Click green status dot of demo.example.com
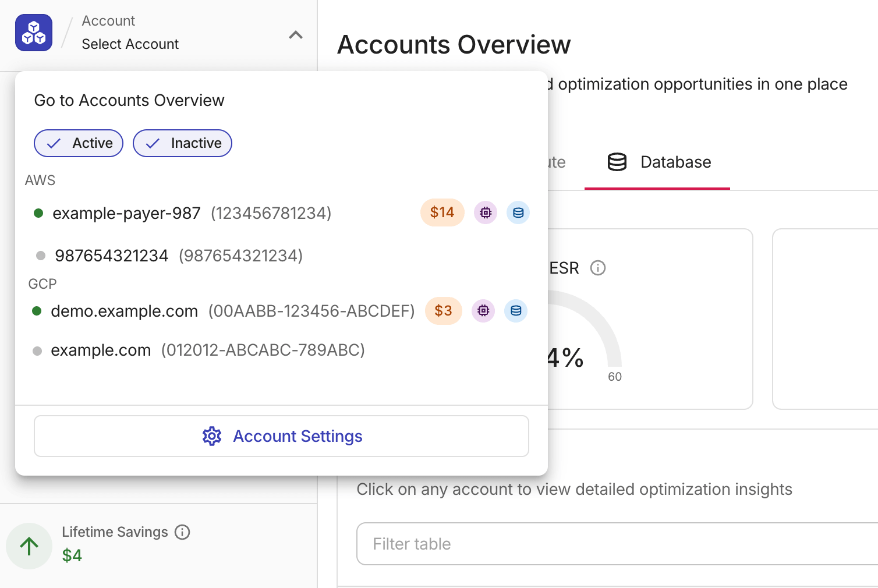The image size is (878, 588). (x=37, y=311)
